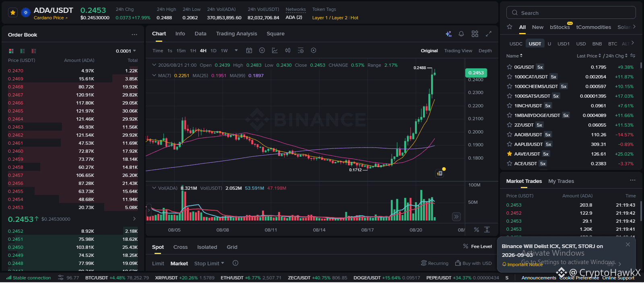This screenshot has width=644, height=283.
Task: Switch to the Trading Analysis tab
Action: click(236, 34)
